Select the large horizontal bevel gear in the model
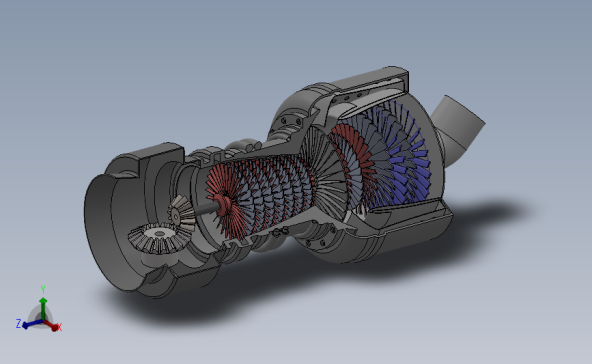The image size is (592, 364). pos(159,239)
